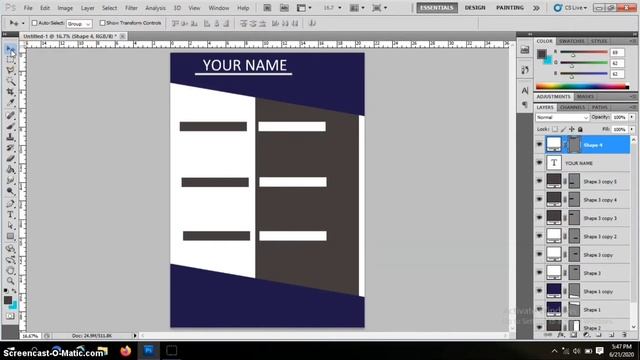640x360 pixels.
Task: Switch to Essentials workspace
Action: pos(437,8)
